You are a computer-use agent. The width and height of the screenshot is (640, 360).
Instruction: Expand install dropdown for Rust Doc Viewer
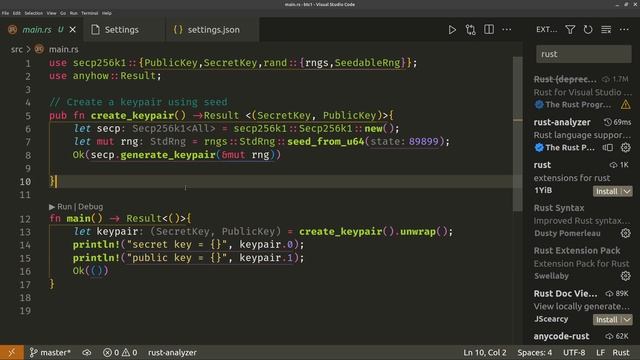click(x=627, y=320)
